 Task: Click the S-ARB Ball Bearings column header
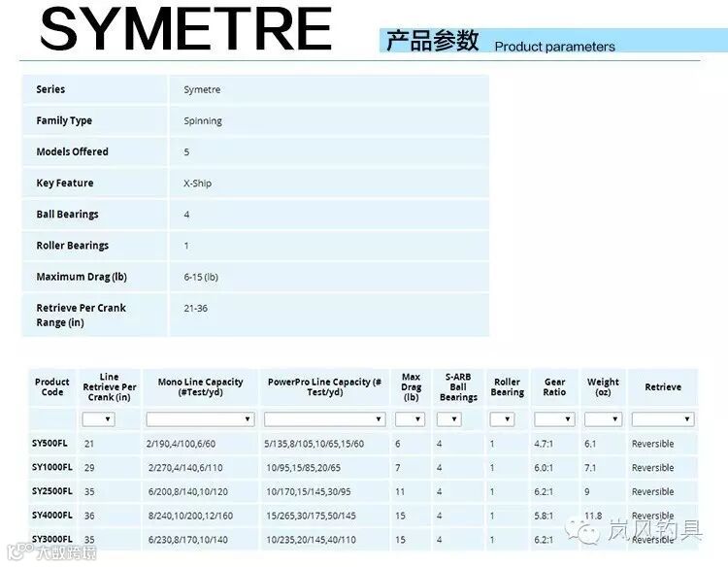458,386
